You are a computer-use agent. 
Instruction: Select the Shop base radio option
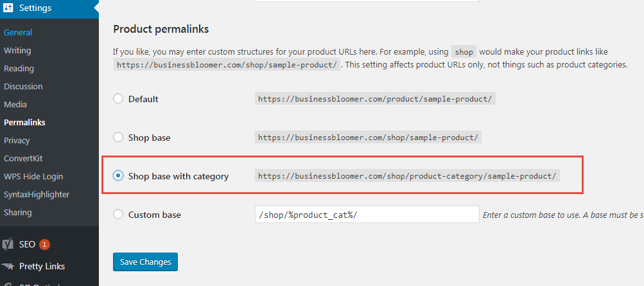pos(118,138)
